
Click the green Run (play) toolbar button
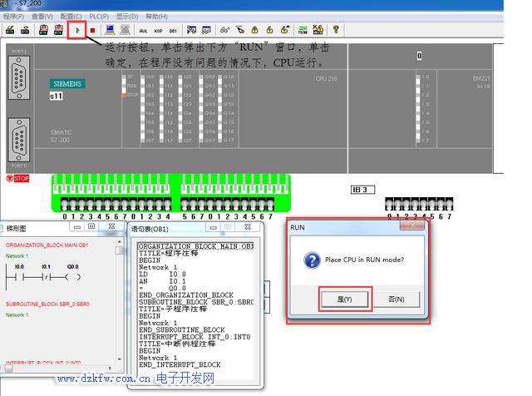pyautogui.click(x=77, y=30)
